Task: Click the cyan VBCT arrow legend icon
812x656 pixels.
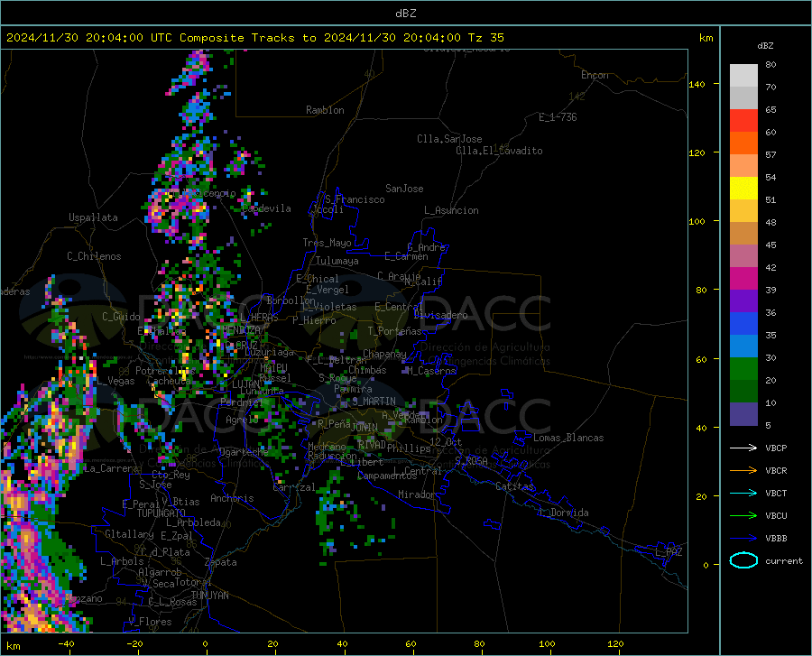Action: pos(743,493)
